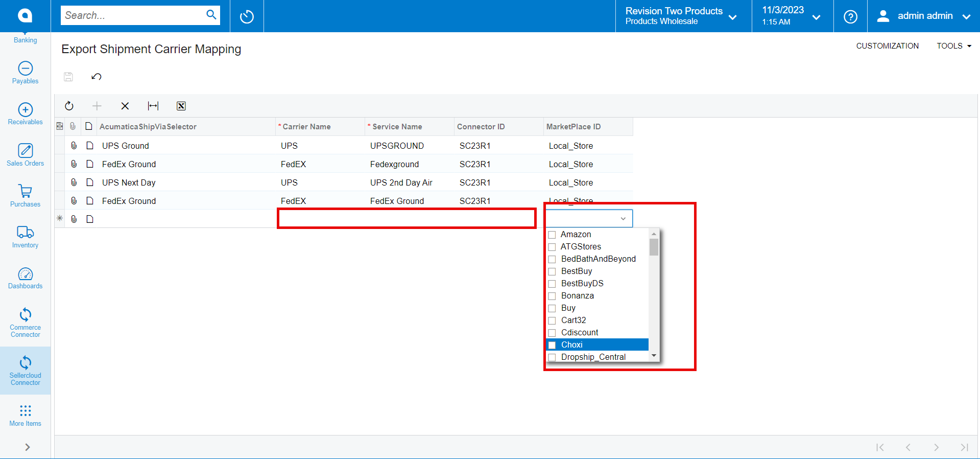Screen dimensions: 980x459
Task: Open the Inventory workspace
Action: (x=25, y=237)
